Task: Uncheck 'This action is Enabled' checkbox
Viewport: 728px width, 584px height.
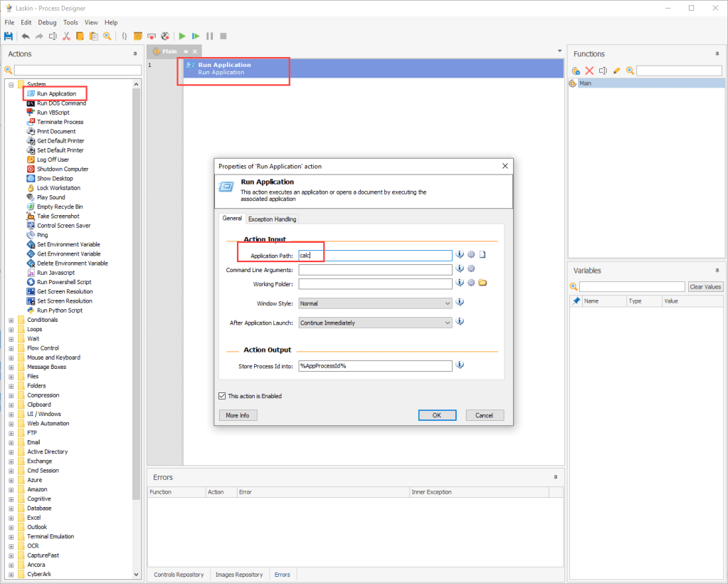Action: [x=222, y=396]
